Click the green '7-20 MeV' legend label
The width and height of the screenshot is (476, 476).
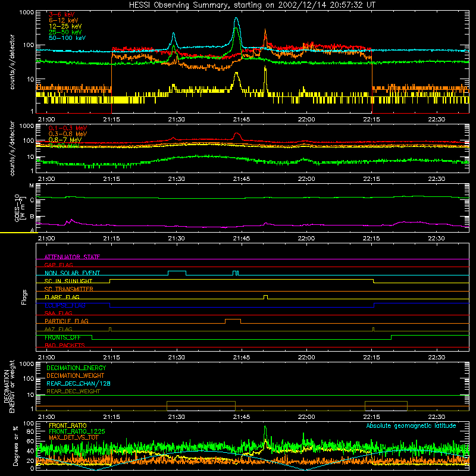64,146
